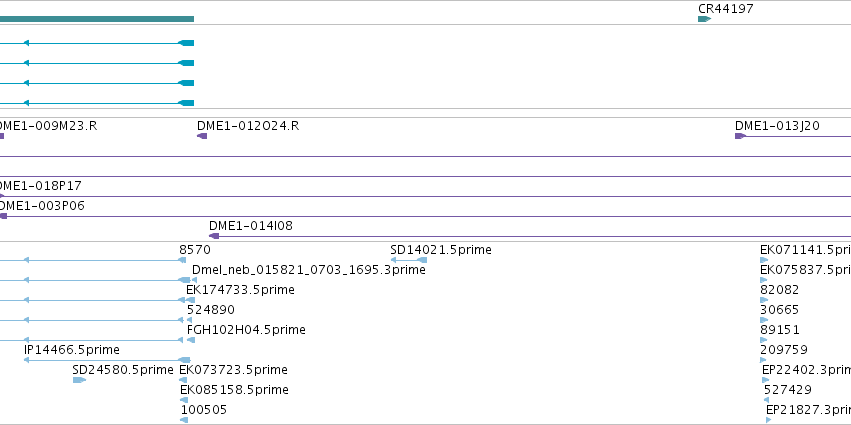Click the EK071141.5prime arrow glyph
Viewport: 851px width, 425px height.
click(x=764, y=260)
